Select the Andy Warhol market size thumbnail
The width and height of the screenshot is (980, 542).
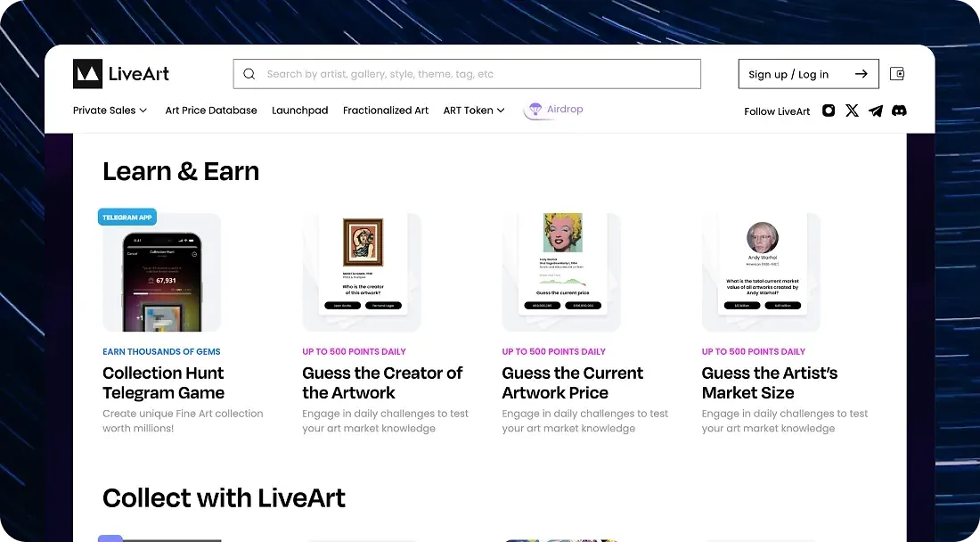[x=761, y=272]
